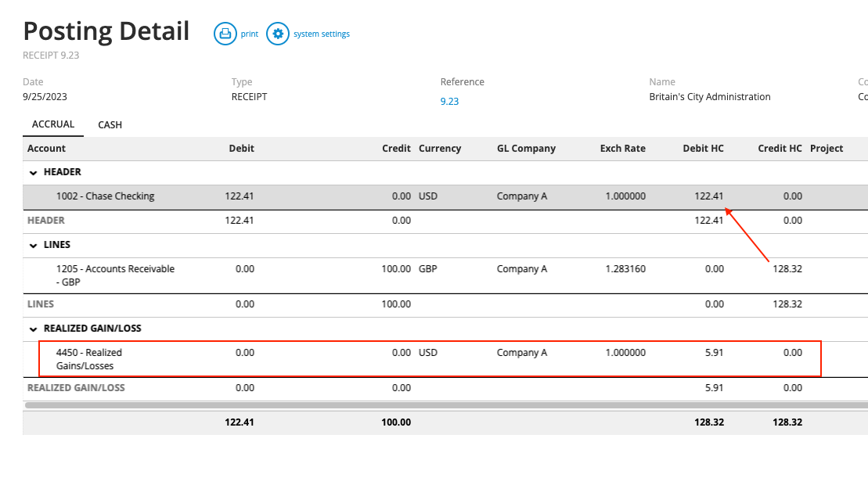Click the Debit HC column header
The width and height of the screenshot is (868, 478).
[x=703, y=148]
